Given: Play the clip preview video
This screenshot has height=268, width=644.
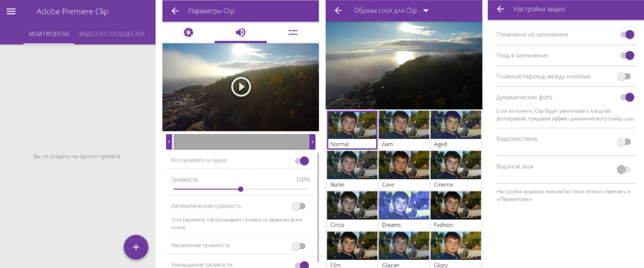Looking at the screenshot, I should (241, 86).
